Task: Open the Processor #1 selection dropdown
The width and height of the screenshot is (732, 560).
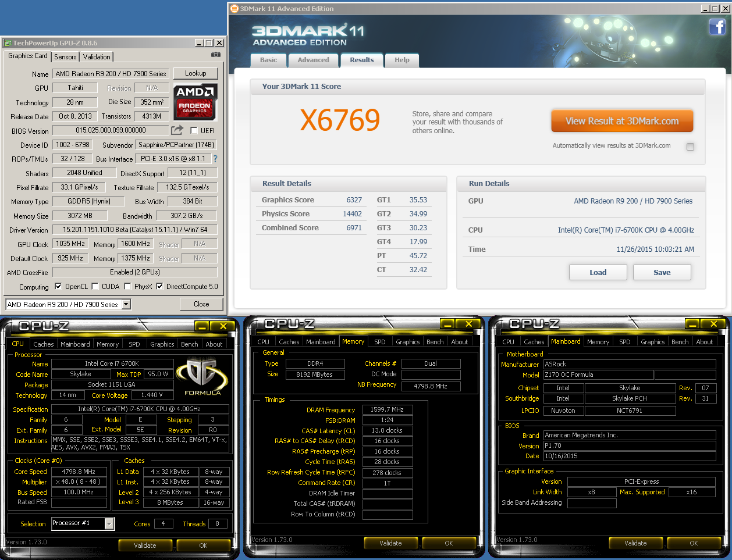Action: tap(109, 523)
